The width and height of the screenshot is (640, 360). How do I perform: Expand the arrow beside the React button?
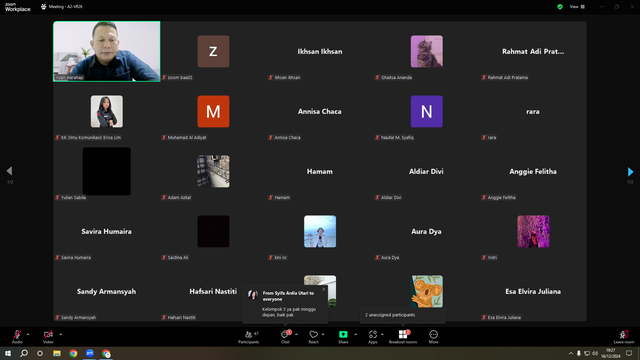(323, 334)
